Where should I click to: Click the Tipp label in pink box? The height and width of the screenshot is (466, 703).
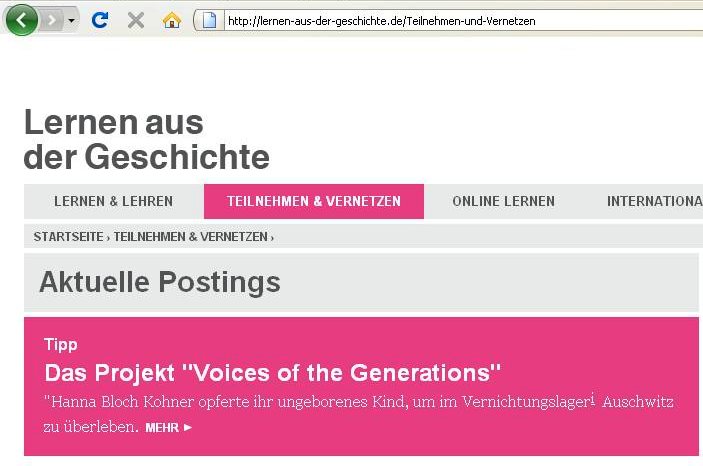coord(61,344)
